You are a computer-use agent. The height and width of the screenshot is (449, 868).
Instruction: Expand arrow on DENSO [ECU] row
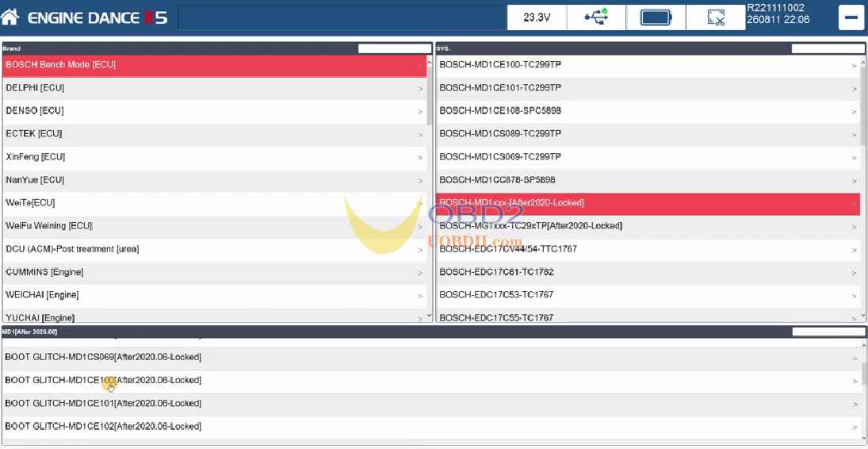pos(419,112)
